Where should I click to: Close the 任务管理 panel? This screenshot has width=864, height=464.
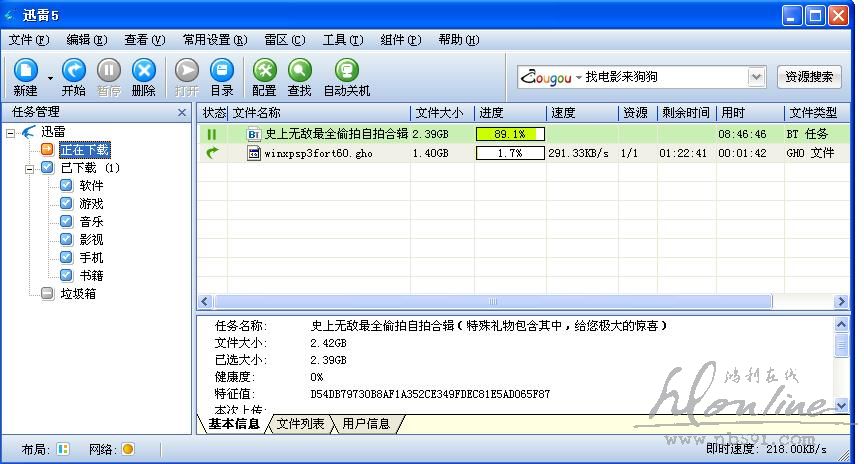(182, 112)
